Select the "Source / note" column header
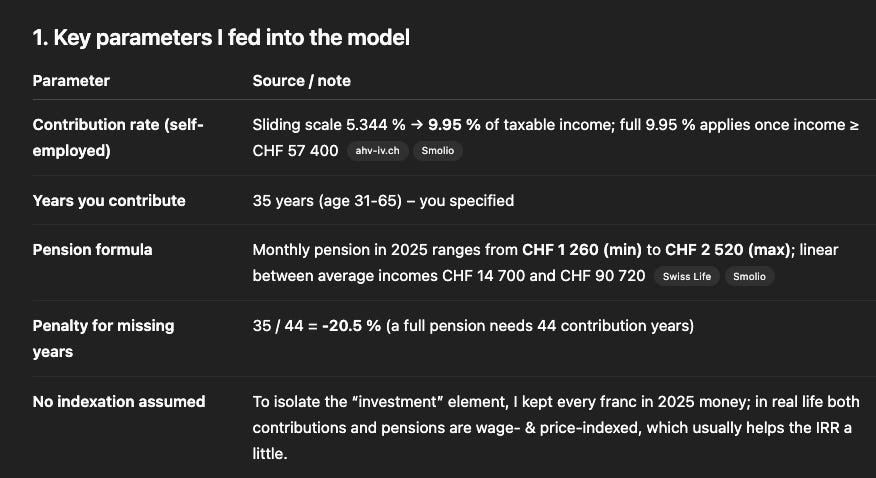 click(x=301, y=80)
